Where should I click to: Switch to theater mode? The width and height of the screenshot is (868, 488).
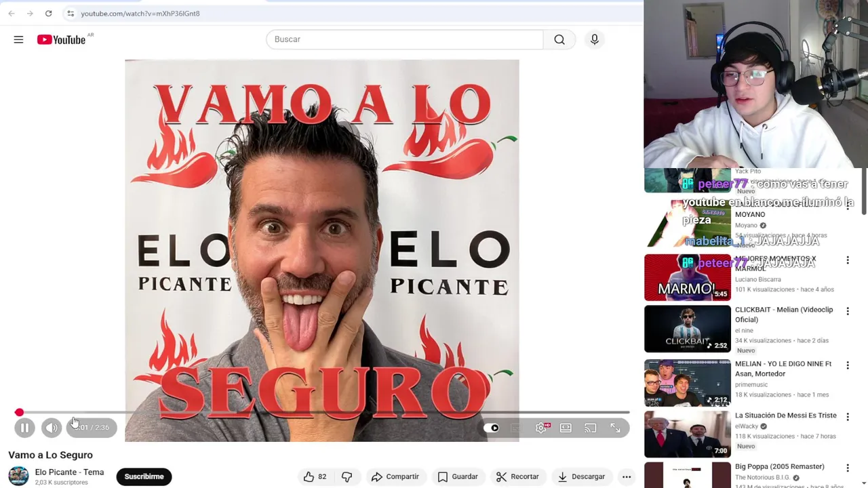tap(566, 428)
